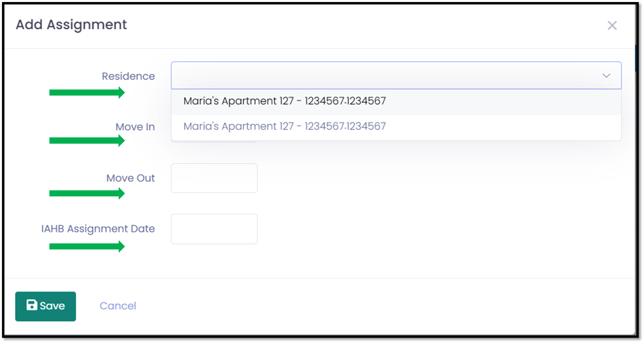Click the Add Assignment dialog title
Image resolution: width=644 pixels, height=343 pixels.
point(71,25)
